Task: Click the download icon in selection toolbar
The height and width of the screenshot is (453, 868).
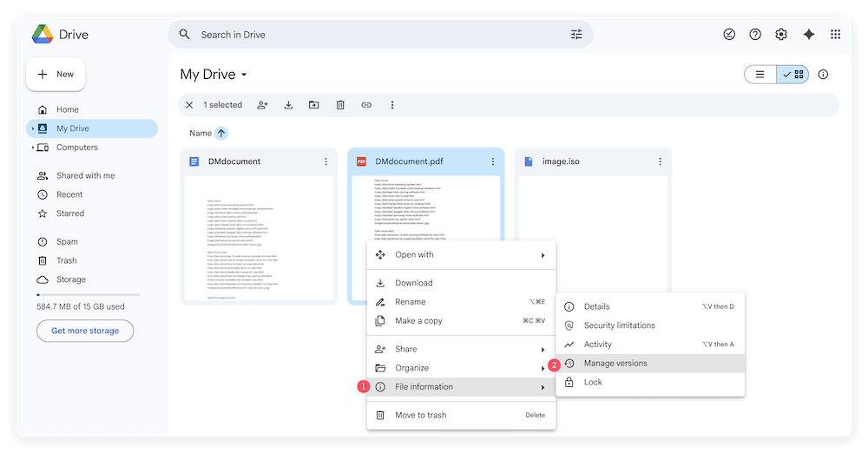Action: 288,105
